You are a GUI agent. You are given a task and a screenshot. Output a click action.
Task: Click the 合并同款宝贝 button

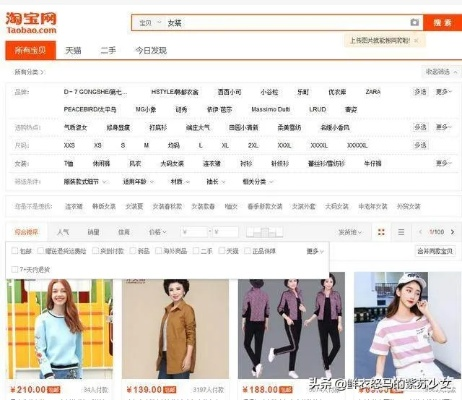435,251
